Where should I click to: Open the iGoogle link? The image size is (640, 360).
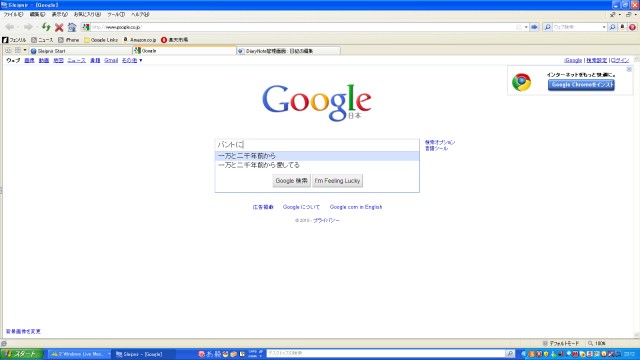click(573, 60)
